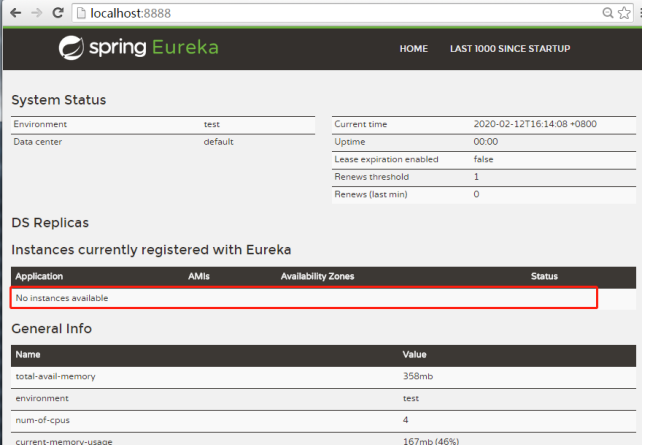Viewport: 671px width, 445px height.
Task: Select the Current time label
Action: [361, 124]
